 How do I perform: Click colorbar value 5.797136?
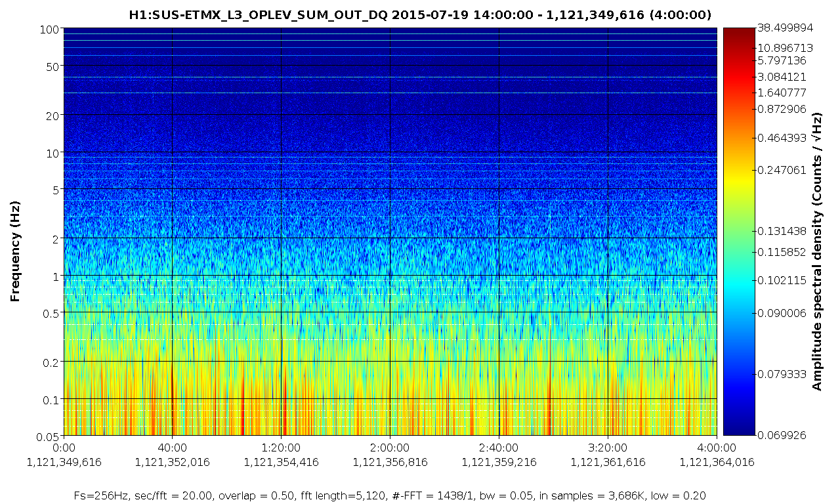[x=782, y=60]
